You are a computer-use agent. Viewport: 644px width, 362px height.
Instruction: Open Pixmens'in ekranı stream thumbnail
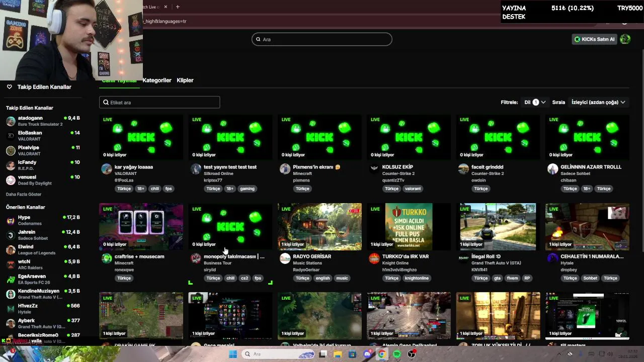pos(319,137)
